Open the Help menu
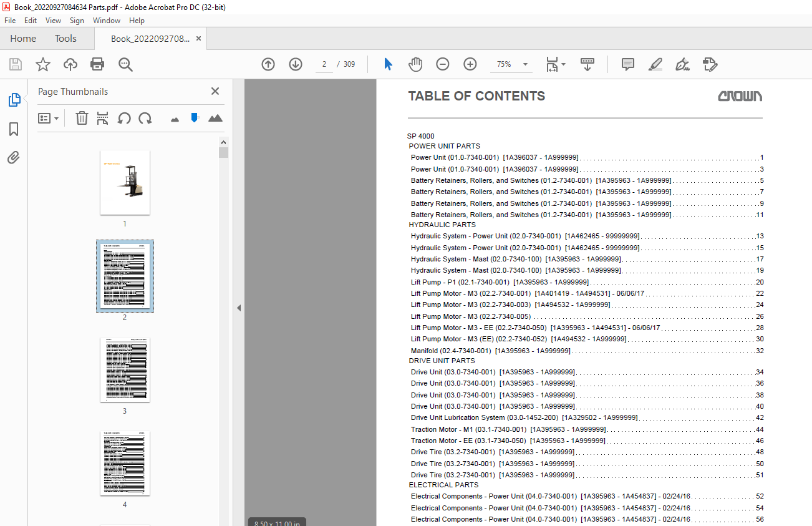Viewport: 812px width, 526px height. click(x=137, y=21)
